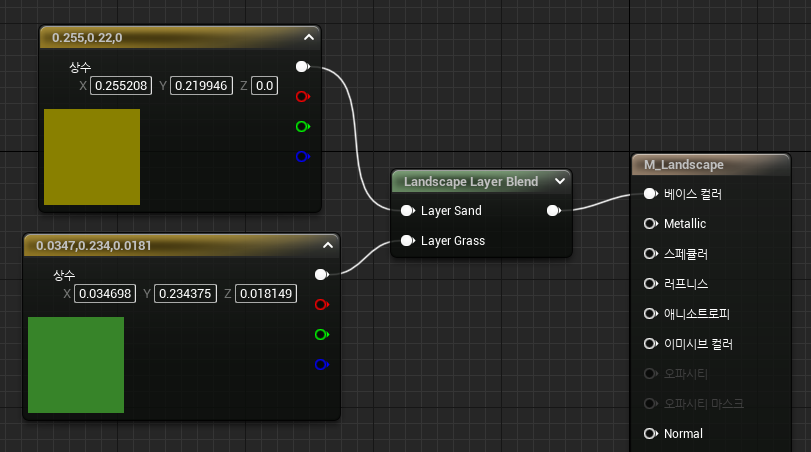Select the 0.0347,0.234,0.0181 node title bar
The width and height of the screenshot is (811, 452).
(x=182, y=245)
